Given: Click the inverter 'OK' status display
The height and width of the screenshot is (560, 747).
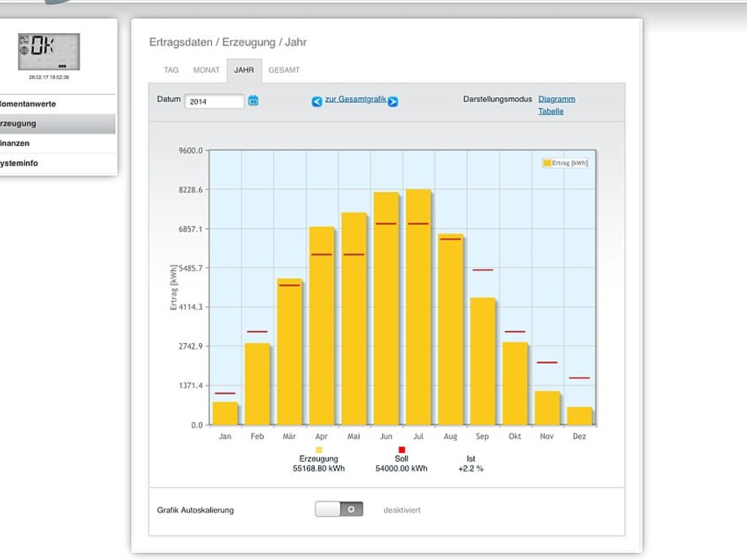Looking at the screenshot, I should pyautogui.click(x=49, y=52).
